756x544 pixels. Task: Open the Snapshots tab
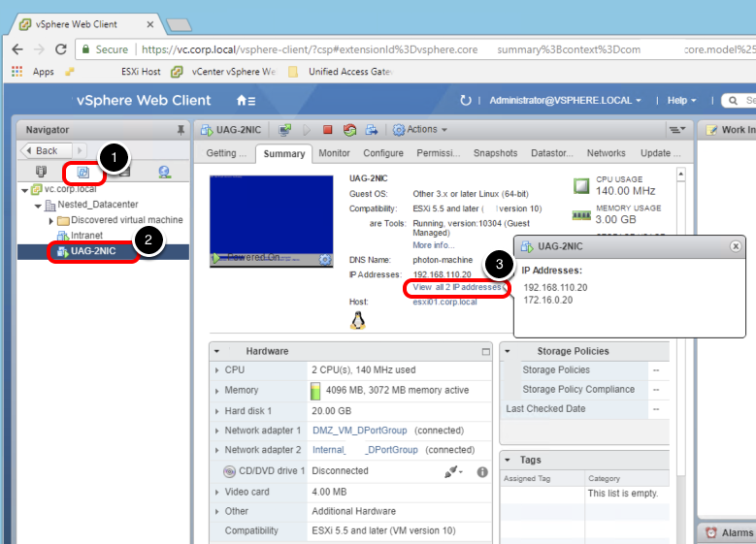pos(495,153)
